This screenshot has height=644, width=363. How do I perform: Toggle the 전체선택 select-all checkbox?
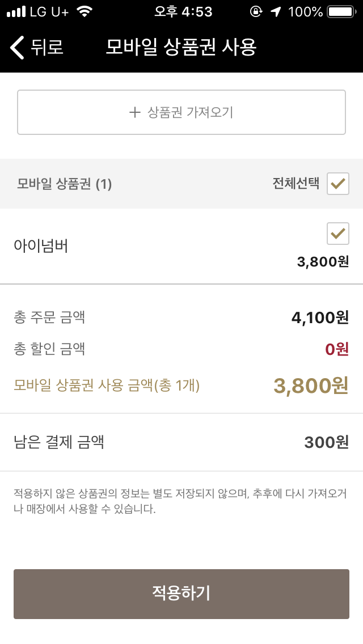337,184
